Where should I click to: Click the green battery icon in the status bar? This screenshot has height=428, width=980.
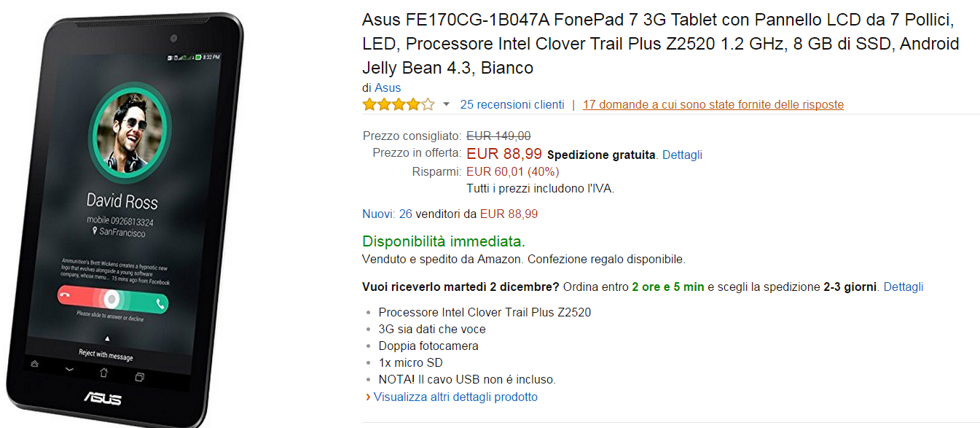coord(198,58)
